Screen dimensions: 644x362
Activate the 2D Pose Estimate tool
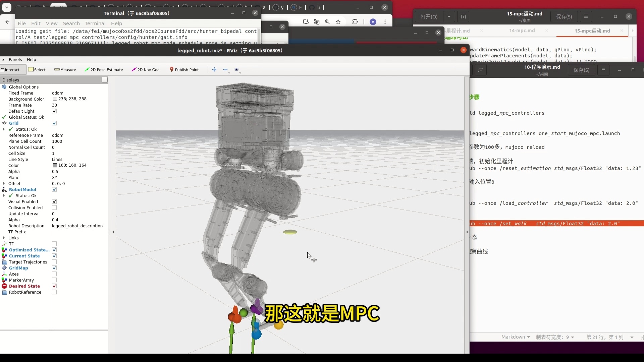point(104,70)
